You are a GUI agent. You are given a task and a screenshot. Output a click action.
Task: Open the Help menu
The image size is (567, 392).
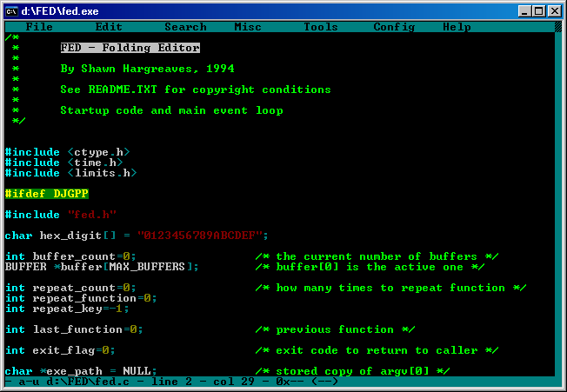[457, 27]
